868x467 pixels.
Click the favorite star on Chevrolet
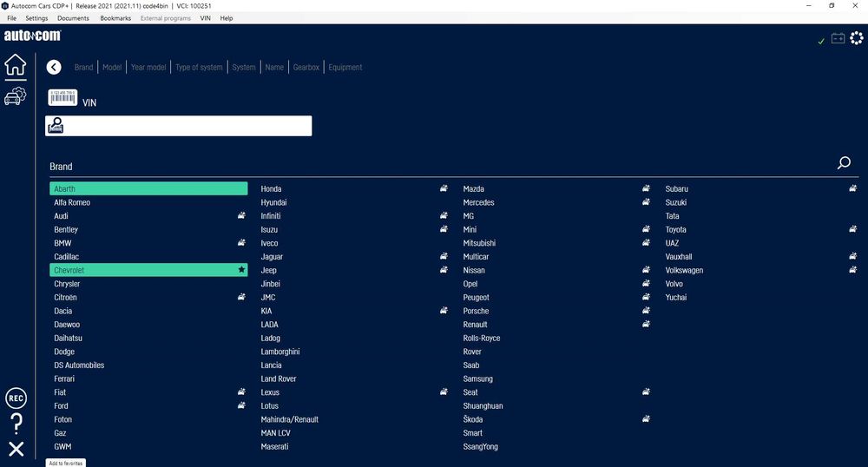[241, 269]
